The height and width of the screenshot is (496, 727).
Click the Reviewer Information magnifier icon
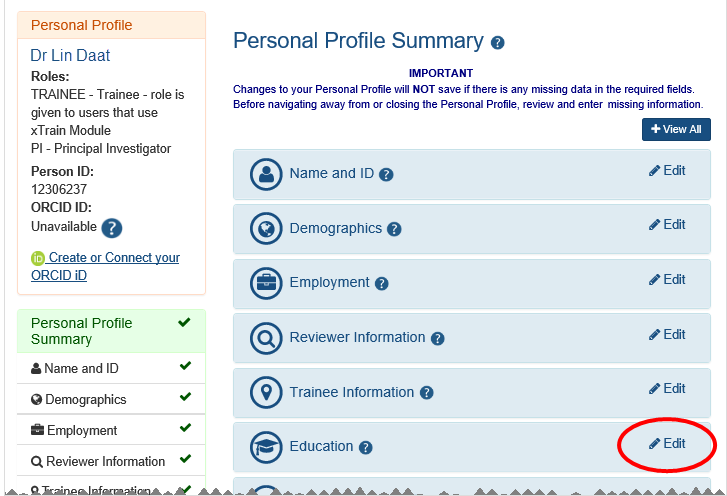point(266,338)
